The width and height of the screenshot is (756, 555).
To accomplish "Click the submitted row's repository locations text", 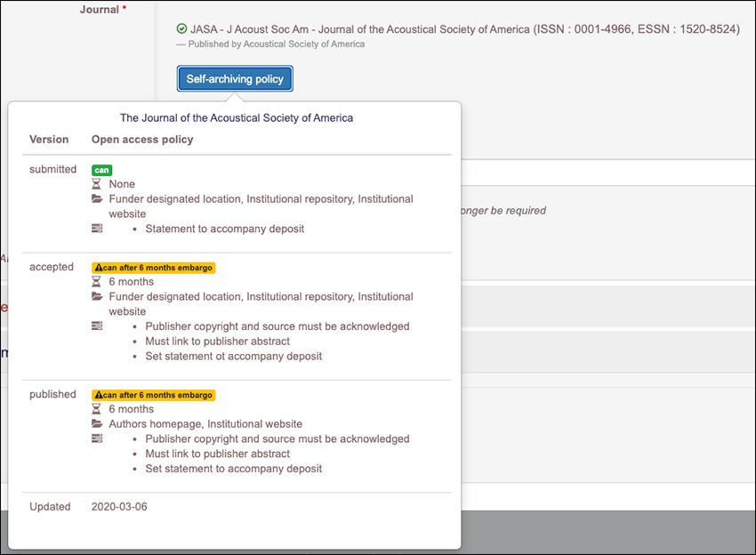I will tap(261, 206).
